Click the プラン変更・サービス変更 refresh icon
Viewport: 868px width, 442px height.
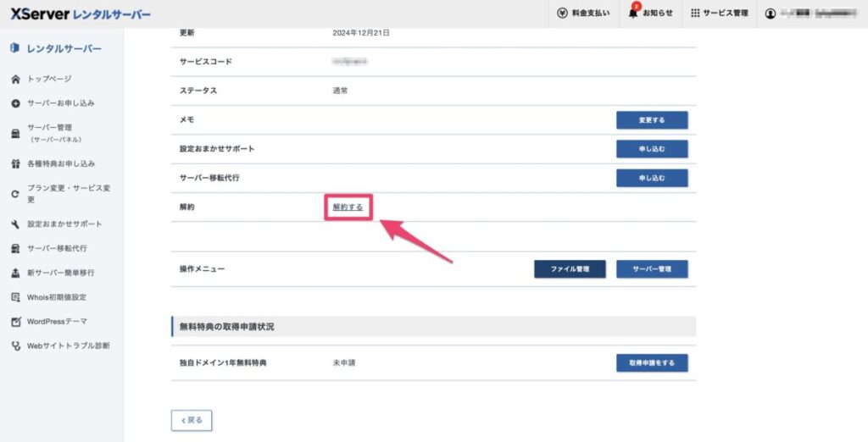coord(15,194)
